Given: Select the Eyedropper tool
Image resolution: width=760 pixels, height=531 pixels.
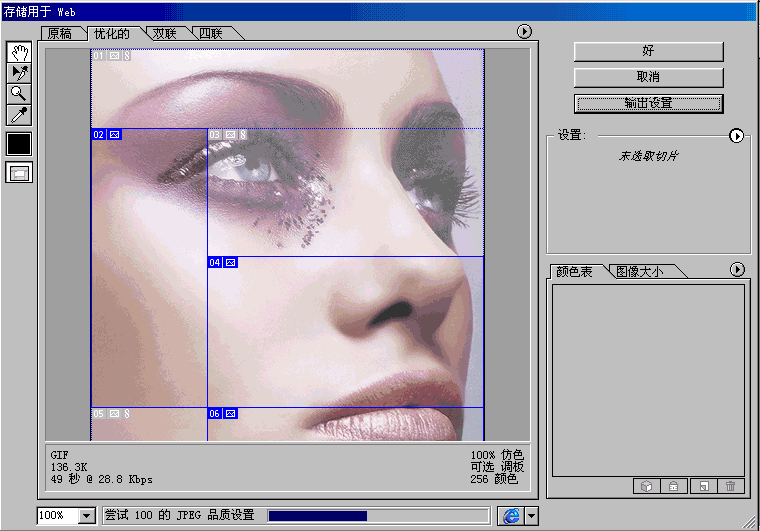Looking at the screenshot, I should (x=19, y=114).
